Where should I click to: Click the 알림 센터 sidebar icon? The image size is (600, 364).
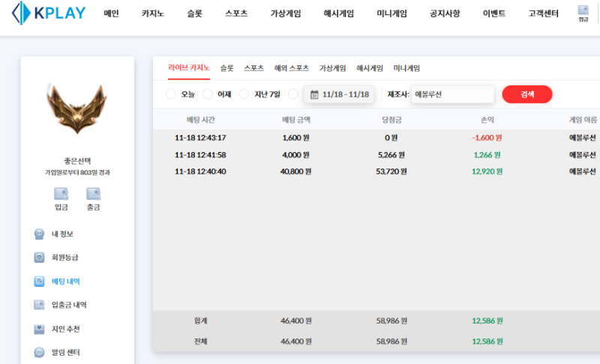point(40,352)
